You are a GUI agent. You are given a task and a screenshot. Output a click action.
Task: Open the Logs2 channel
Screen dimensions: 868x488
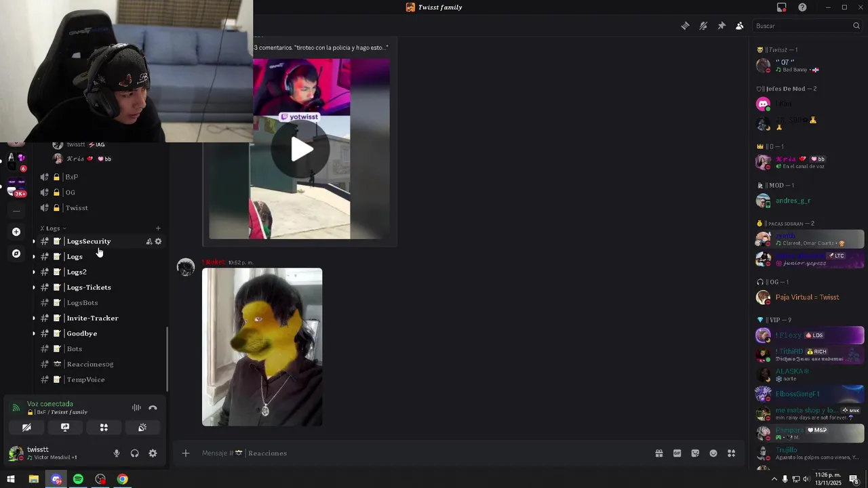[x=77, y=272]
